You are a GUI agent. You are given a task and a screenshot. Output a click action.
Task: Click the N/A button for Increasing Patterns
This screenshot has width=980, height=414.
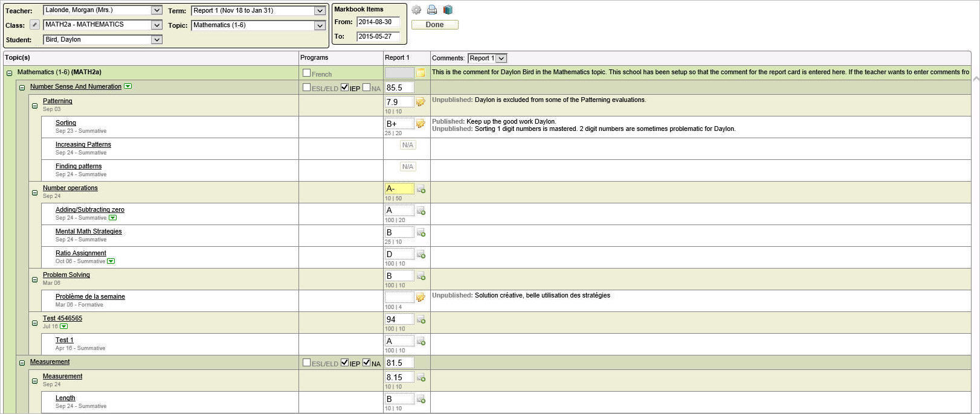pos(407,145)
